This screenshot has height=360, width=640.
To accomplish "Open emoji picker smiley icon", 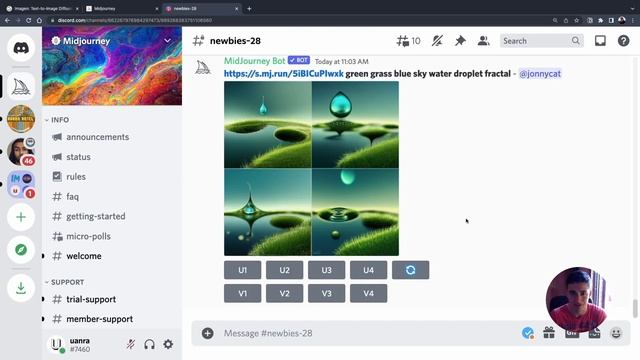I will [x=616, y=333].
